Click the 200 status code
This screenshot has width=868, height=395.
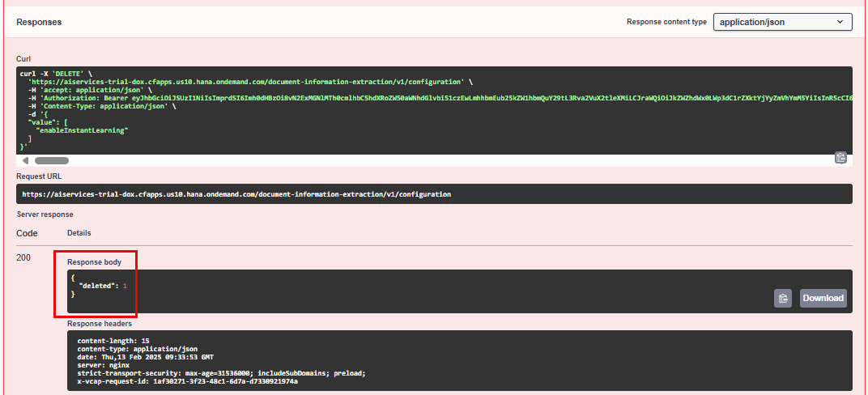click(23, 257)
